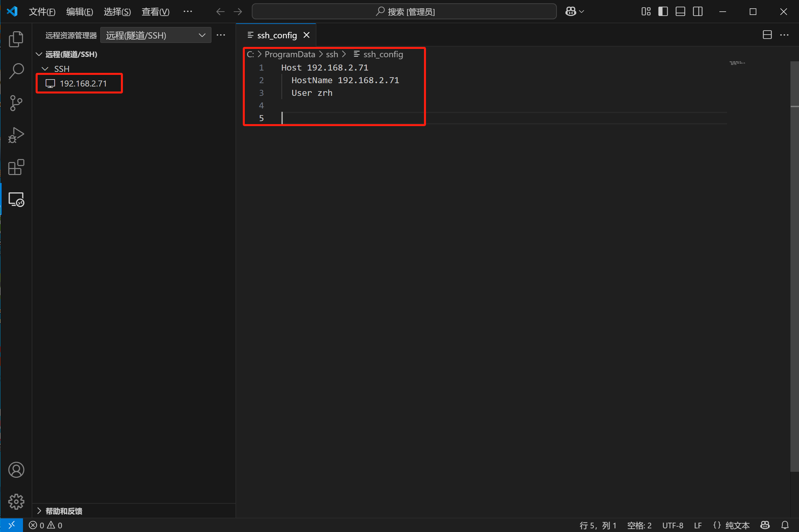
Task: Open the 远程(隧道/SSH) dropdown selector
Action: point(156,35)
